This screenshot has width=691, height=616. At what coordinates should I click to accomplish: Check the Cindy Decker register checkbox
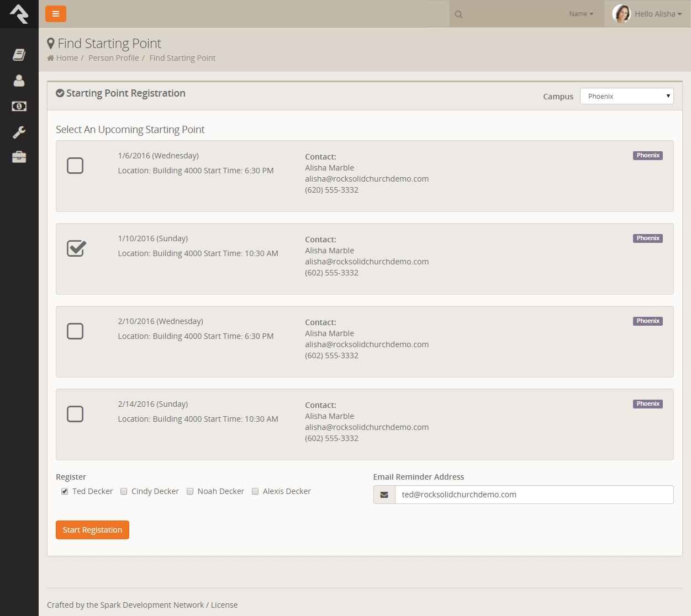[x=124, y=491]
